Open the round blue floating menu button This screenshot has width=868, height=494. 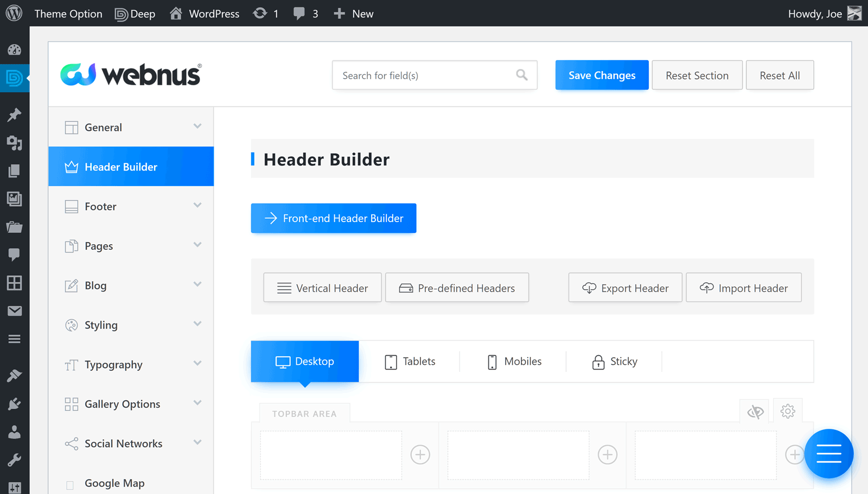(x=829, y=454)
